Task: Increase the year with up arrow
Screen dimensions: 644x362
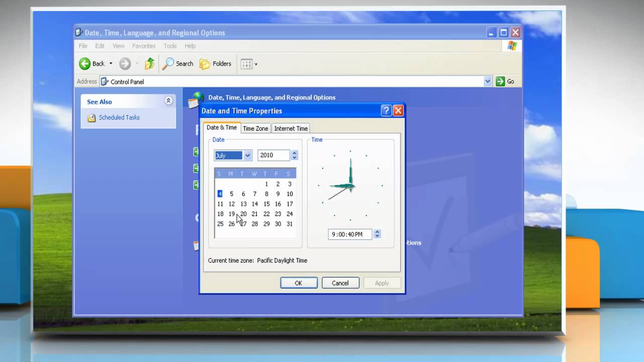Action: coord(294,153)
